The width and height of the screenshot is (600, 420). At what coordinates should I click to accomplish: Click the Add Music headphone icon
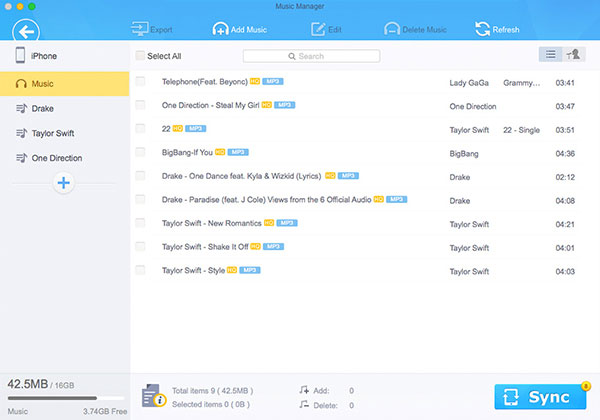[220, 29]
